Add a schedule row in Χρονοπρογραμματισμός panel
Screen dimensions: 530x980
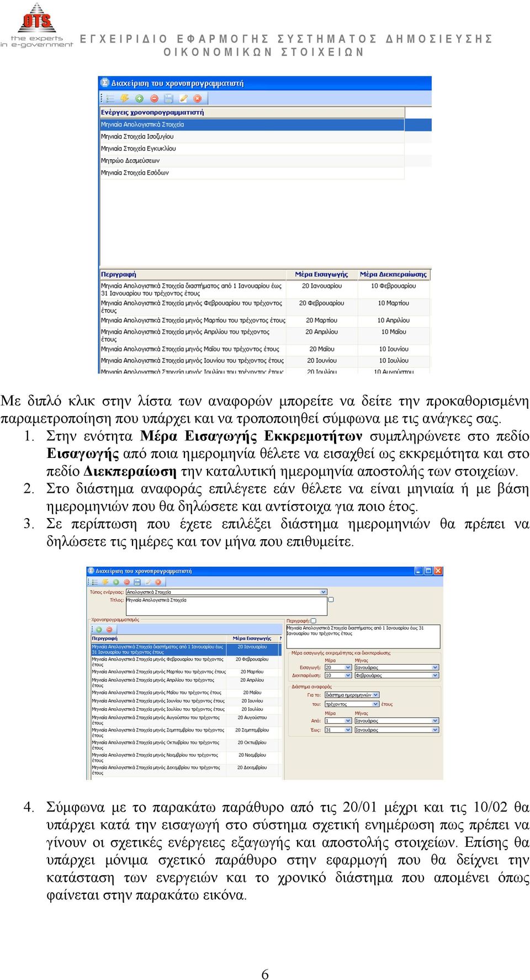point(99,629)
